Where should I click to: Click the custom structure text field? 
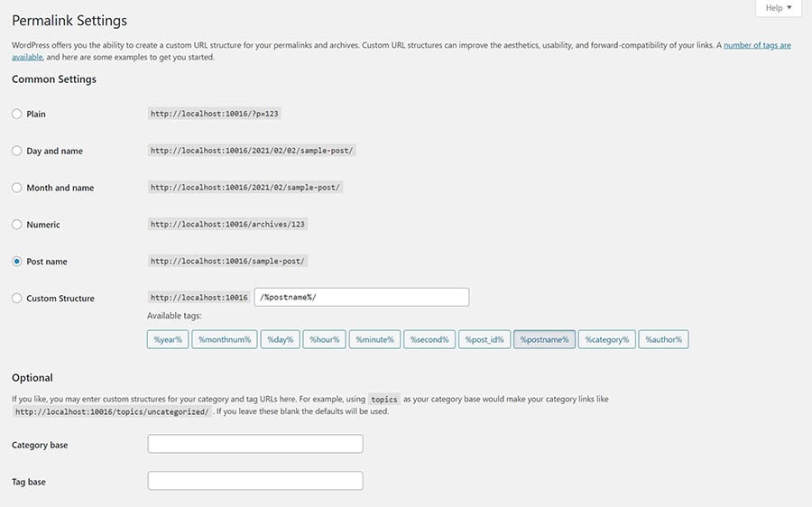(x=361, y=298)
